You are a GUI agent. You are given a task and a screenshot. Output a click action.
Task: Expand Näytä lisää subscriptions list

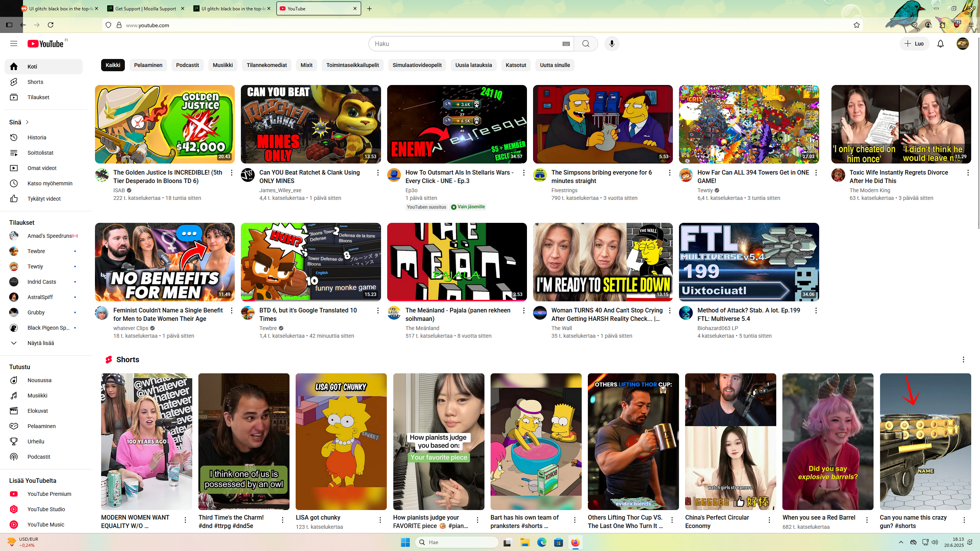44,343
